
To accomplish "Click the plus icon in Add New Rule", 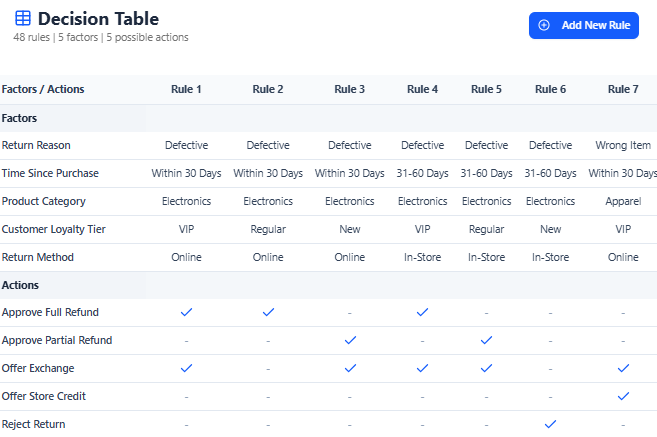I will coord(544,25).
